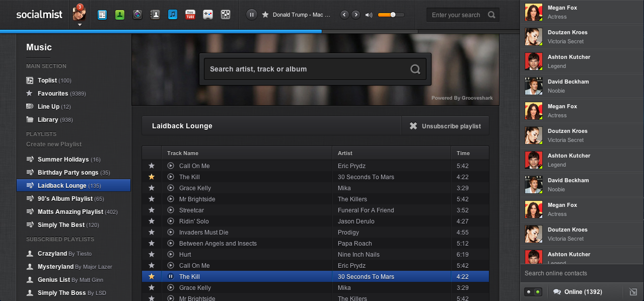
Task: Play Ridin' Solo via its play icon
Action: (x=170, y=221)
